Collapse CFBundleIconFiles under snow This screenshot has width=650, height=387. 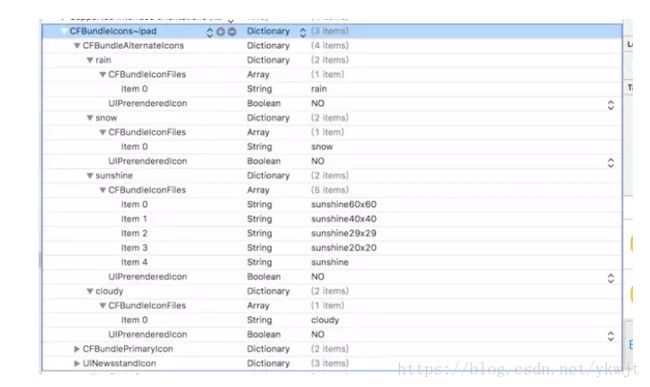click(x=103, y=133)
